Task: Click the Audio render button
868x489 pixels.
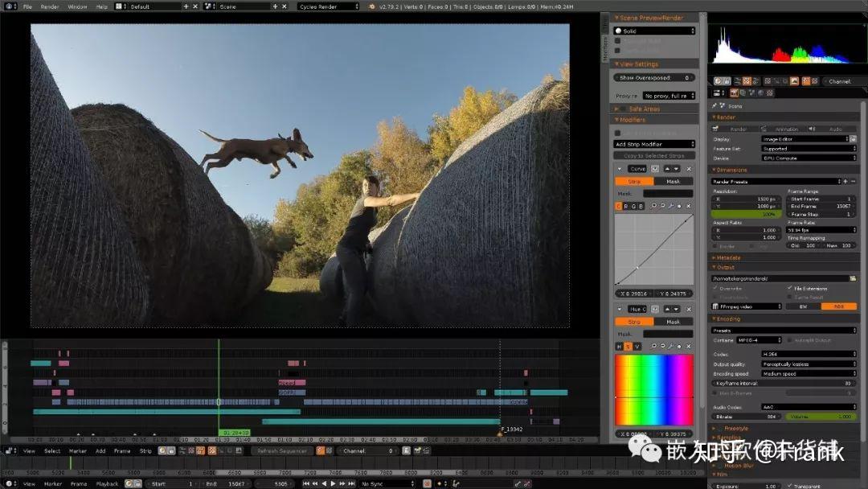Action: (x=832, y=129)
